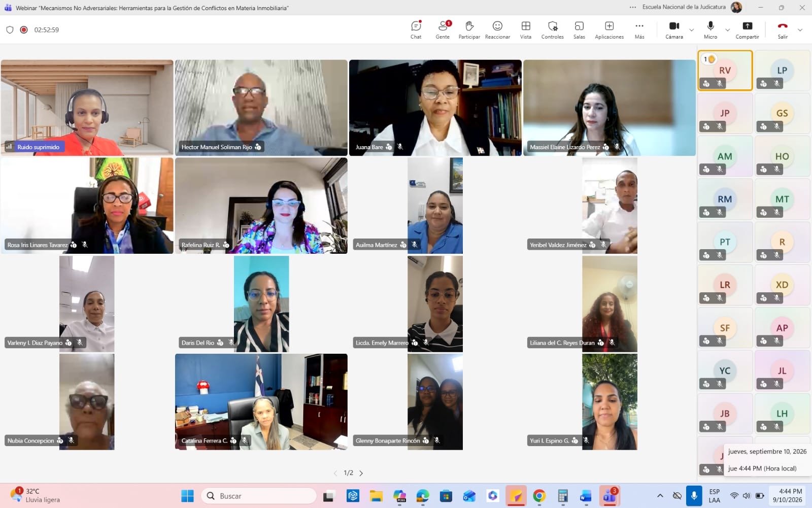Open the Salas breakout rooms
The width and height of the screenshot is (812, 508).
(579, 30)
